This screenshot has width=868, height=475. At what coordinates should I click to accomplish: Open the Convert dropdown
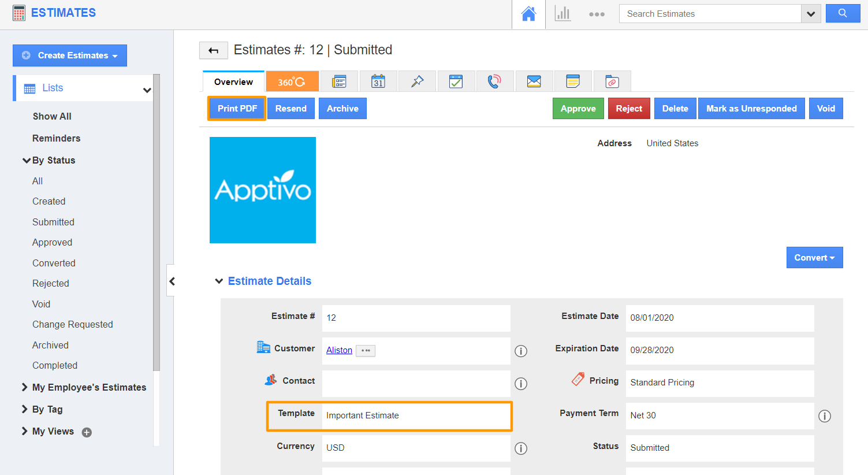814,257
